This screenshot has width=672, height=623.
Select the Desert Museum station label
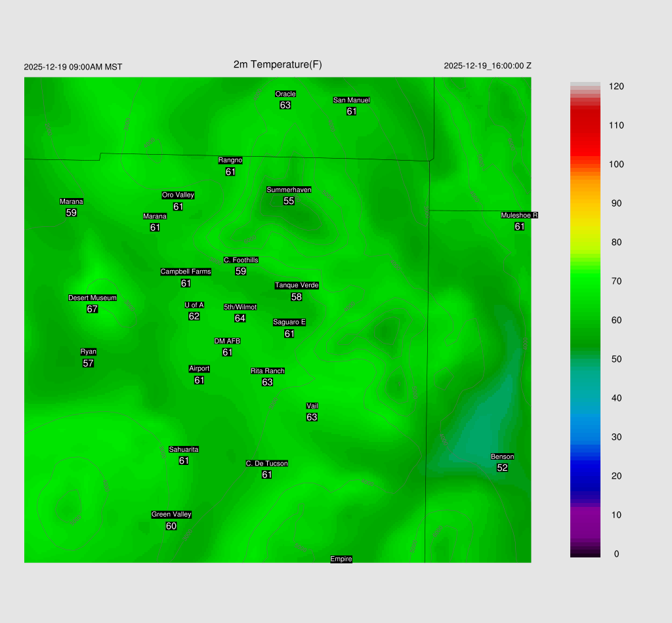[93, 298]
